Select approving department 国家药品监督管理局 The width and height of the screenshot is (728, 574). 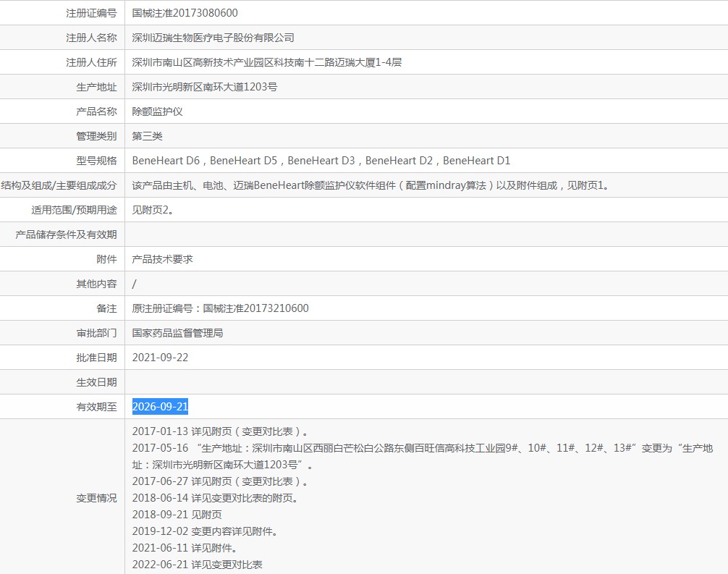[177, 333]
